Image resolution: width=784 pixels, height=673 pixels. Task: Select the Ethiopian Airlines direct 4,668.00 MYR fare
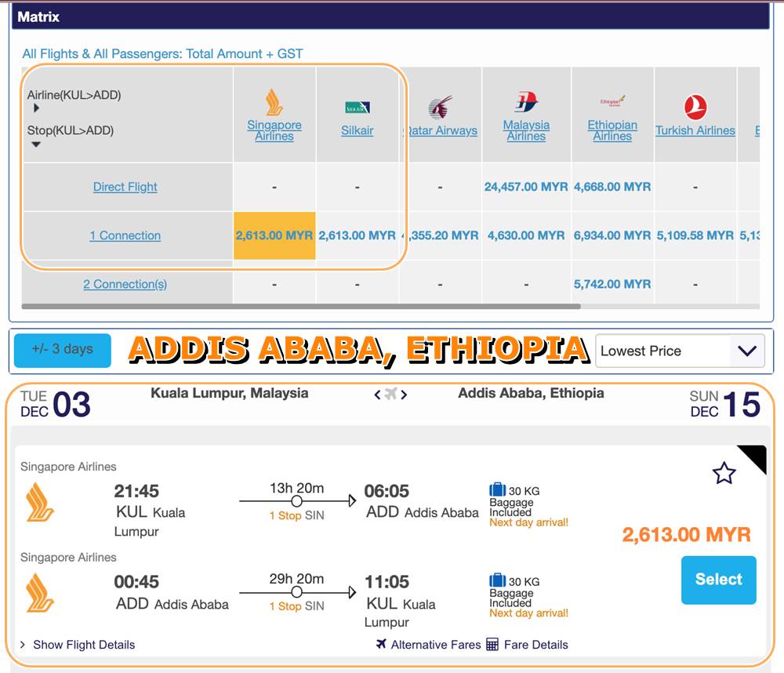point(612,187)
